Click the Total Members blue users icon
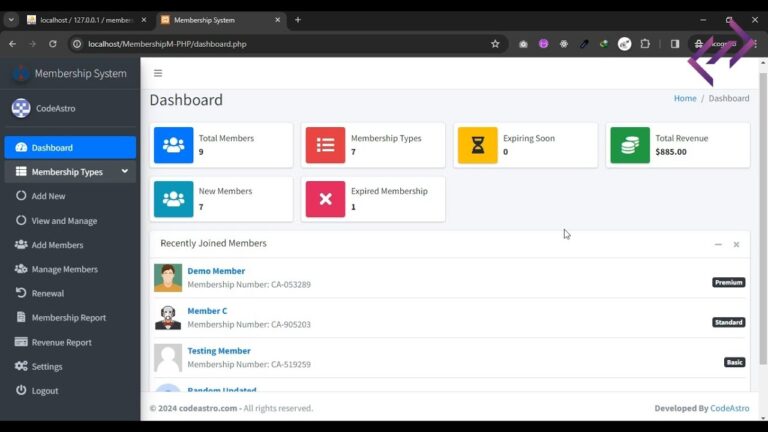The width and height of the screenshot is (768, 432). pyautogui.click(x=173, y=145)
